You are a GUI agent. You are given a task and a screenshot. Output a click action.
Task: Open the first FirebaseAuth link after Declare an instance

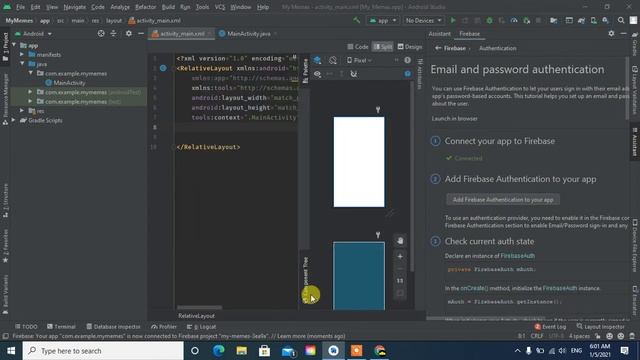(517, 256)
